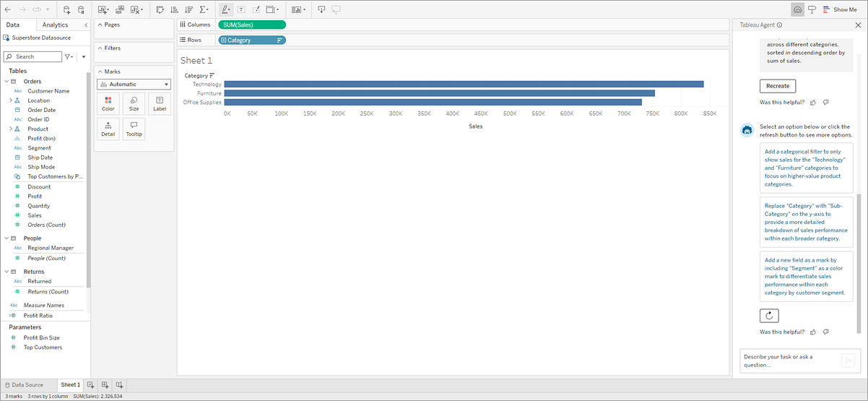Viewport: 868px width, 401px height.
Task: Click the SUM(Sales) pill on Columns
Action: [252, 25]
